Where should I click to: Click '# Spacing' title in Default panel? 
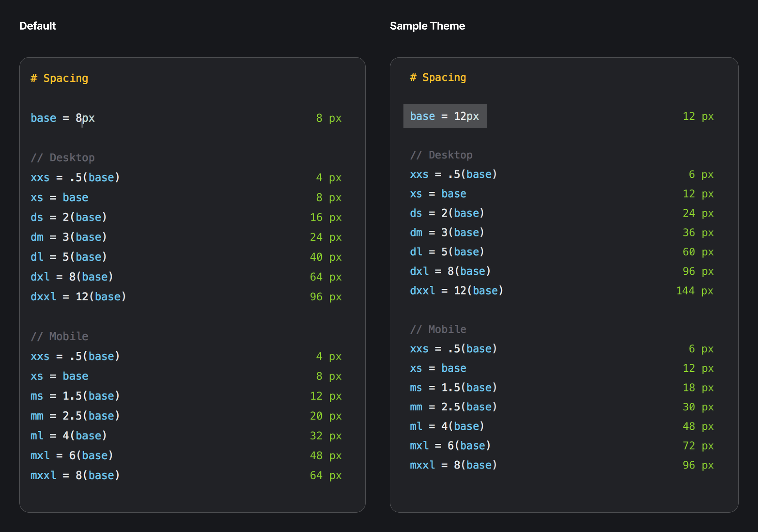(x=59, y=78)
